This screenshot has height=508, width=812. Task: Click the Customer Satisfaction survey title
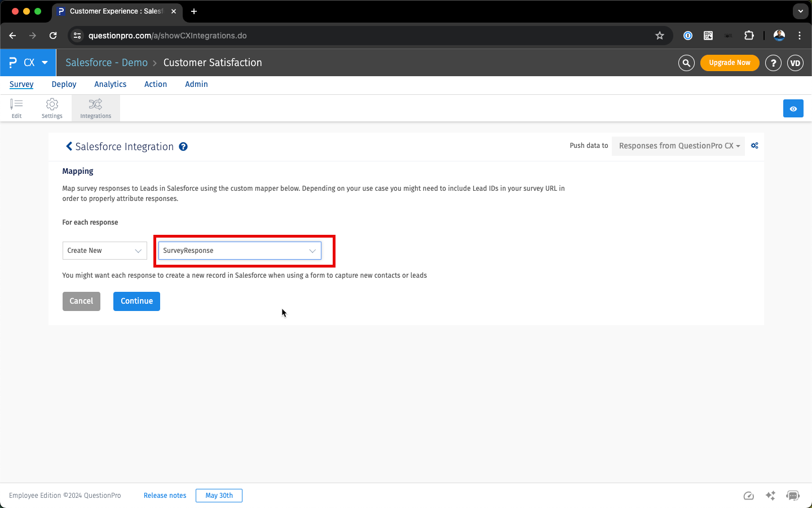pyautogui.click(x=213, y=63)
